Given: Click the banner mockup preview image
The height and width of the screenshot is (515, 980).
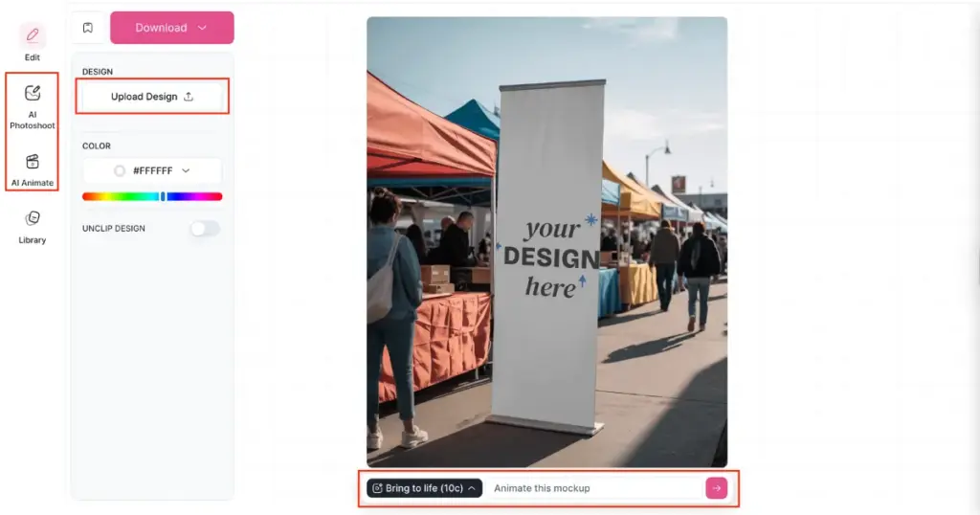Looking at the screenshot, I should point(546,242).
